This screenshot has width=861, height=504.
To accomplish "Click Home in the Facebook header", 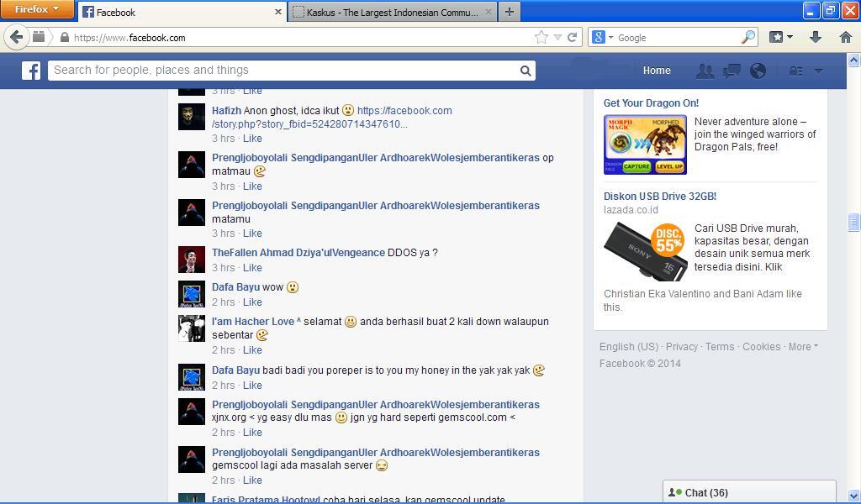I will (657, 71).
